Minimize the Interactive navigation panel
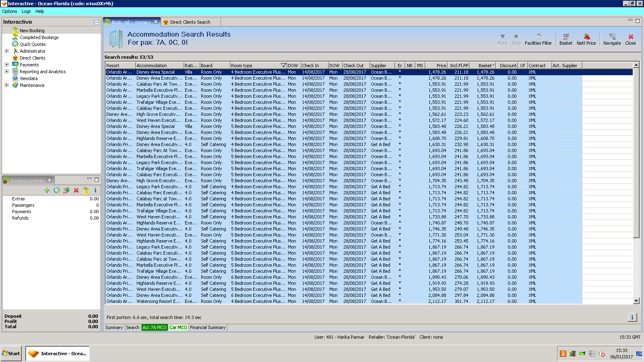This screenshot has width=644, height=362. pos(97,22)
